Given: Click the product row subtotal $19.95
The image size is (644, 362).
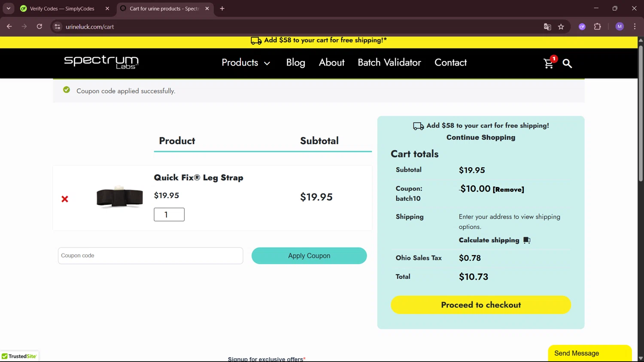Looking at the screenshot, I should coord(316,197).
